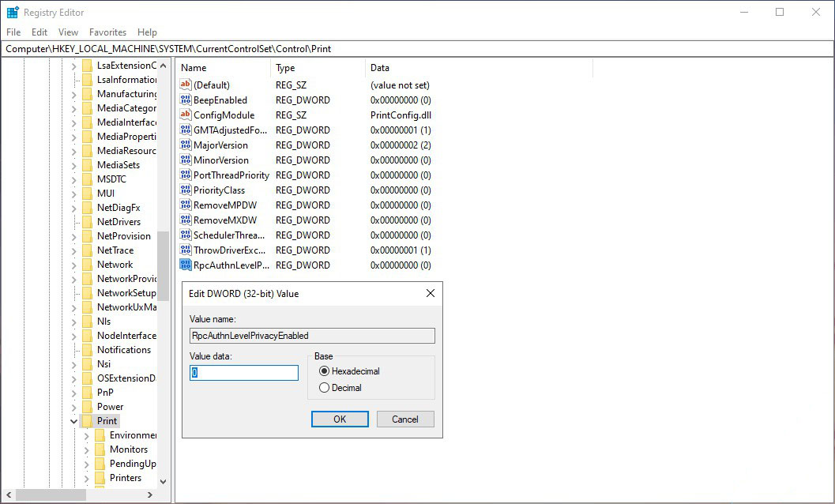The width and height of the screenshot is (835, 504).
Task: Select the Decimal base radio button
Action: tap(324, 388)
